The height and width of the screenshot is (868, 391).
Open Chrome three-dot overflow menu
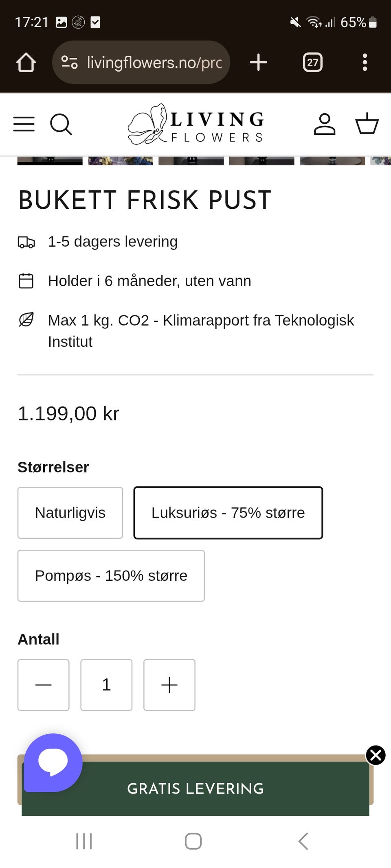tap(365, 62)
